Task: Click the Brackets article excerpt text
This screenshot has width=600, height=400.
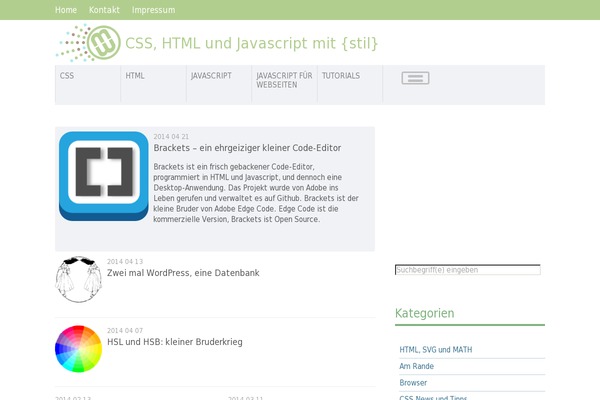Action: 256,193
